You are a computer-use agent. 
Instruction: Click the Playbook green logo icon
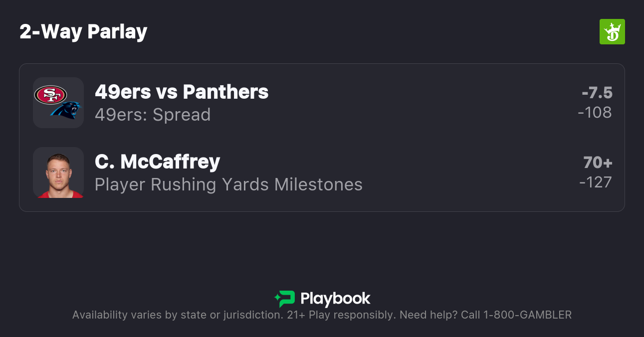pos(285,299)
